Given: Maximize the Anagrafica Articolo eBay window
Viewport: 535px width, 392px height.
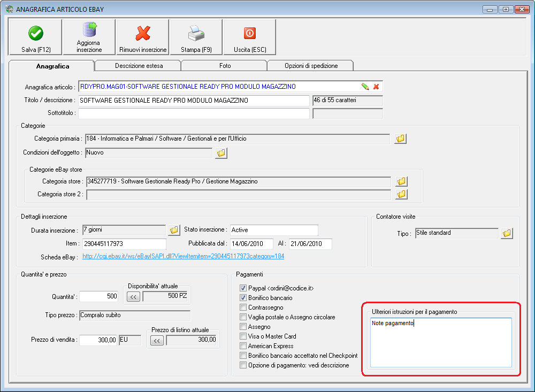Looking at the screenshot, I should [506, 9].
